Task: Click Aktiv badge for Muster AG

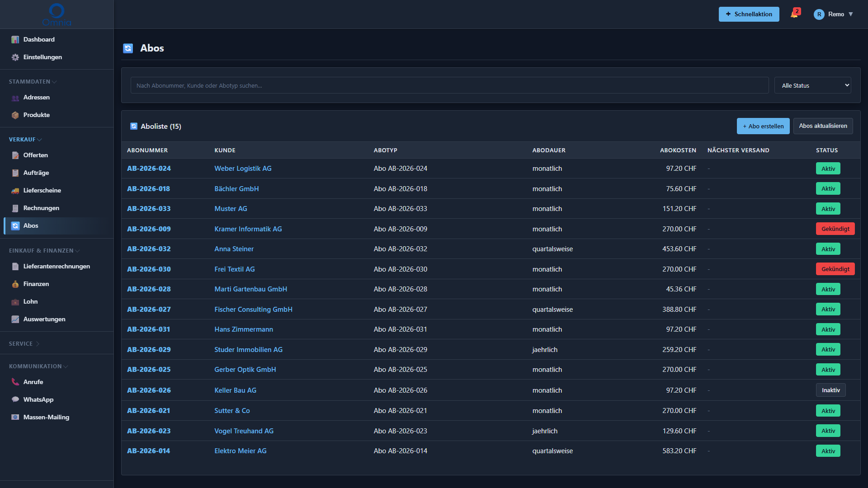Action: point(828,209)
